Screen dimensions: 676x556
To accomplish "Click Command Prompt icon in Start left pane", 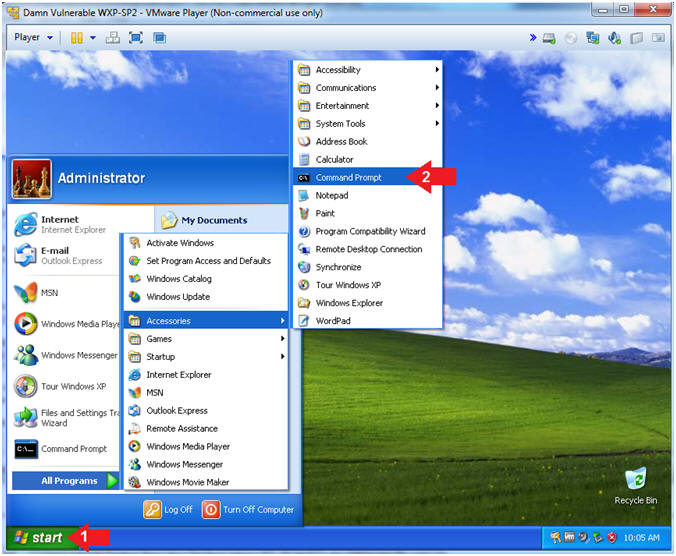I will tap(25, 449).
